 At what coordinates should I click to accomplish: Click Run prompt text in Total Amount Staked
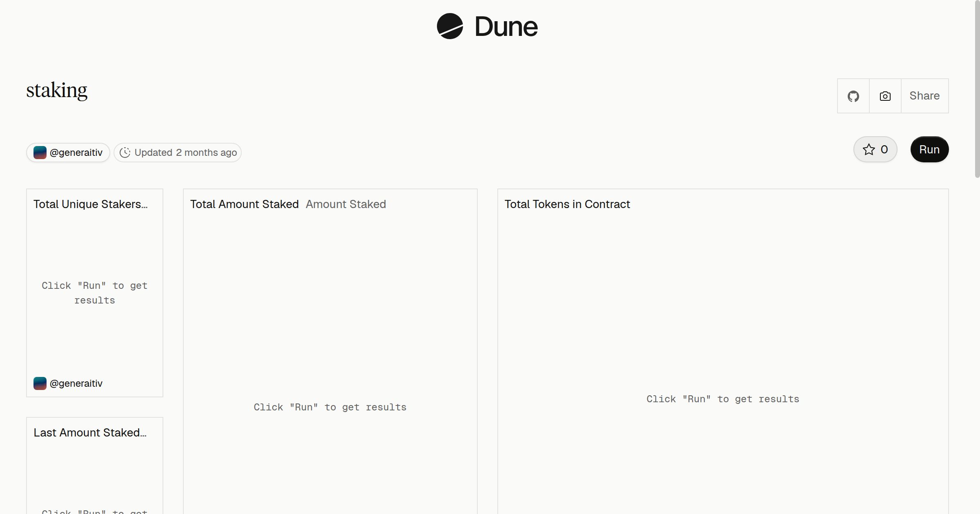pyautogui.click(x=330, y=407)
